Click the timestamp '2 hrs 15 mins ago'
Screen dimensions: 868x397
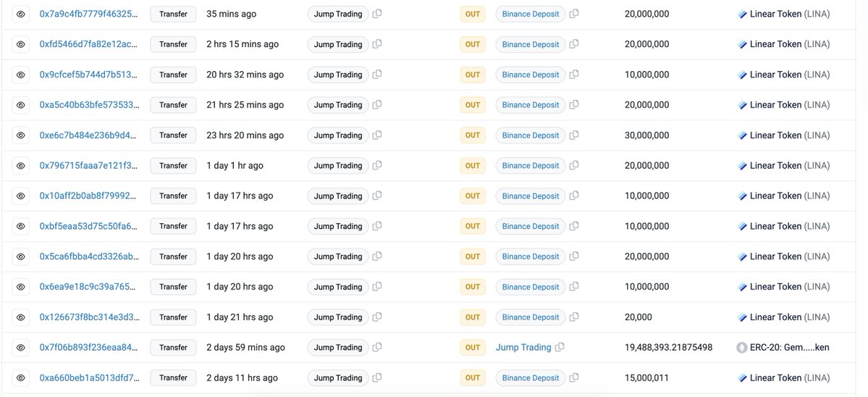243,44
